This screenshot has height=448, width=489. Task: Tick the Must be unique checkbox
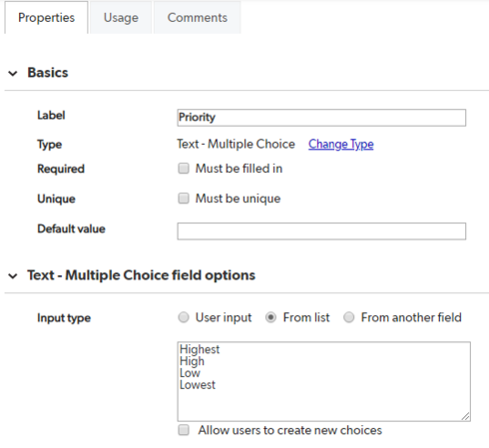[184, 199]
